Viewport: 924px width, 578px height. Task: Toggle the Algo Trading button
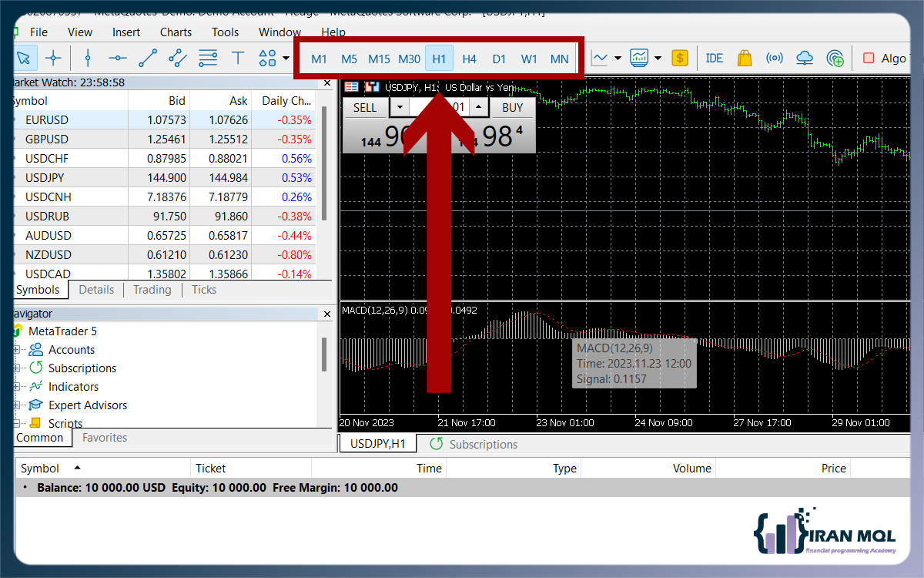click(x=885, y=59)
